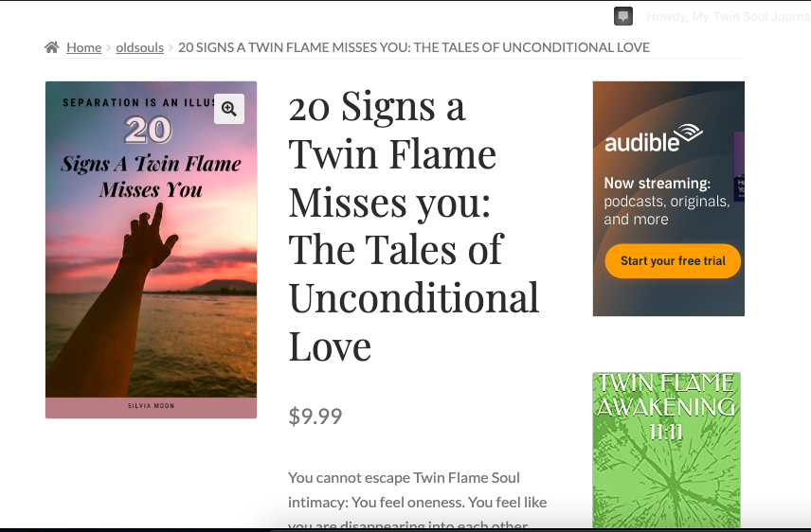This screenshot has height=532, width=811.
Task: Click the 20 Signs product title heading
Action: tap(413, 227)
